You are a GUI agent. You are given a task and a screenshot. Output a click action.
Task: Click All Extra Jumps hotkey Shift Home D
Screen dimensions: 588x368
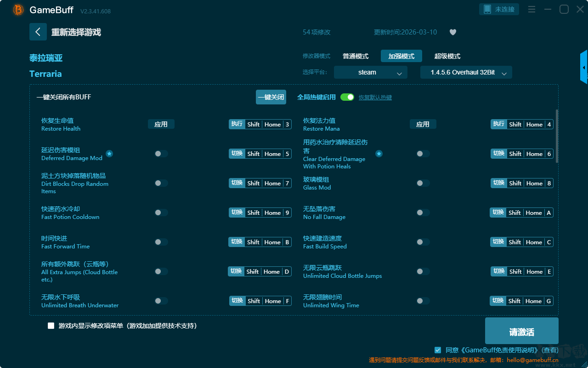(x=260, y=271)
